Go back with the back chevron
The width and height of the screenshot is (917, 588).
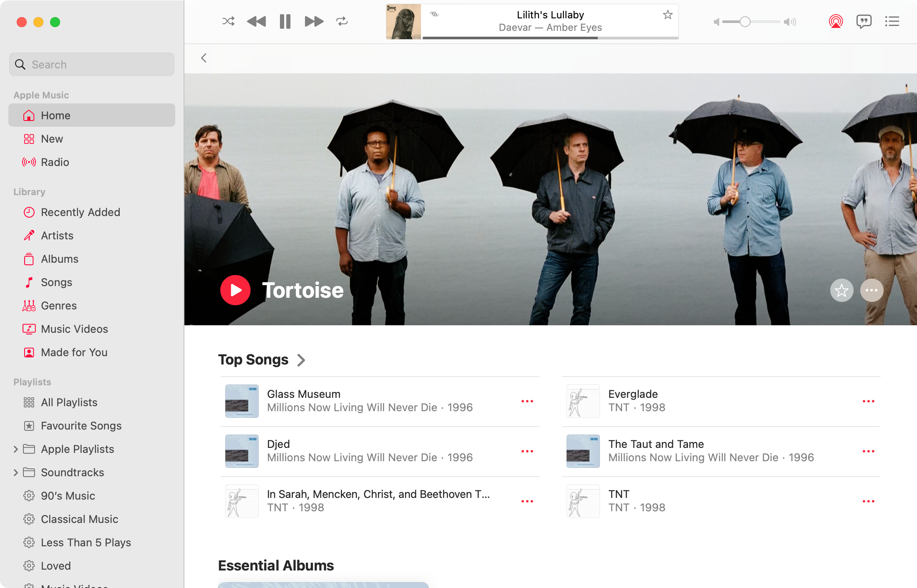(x=204, y=58)
